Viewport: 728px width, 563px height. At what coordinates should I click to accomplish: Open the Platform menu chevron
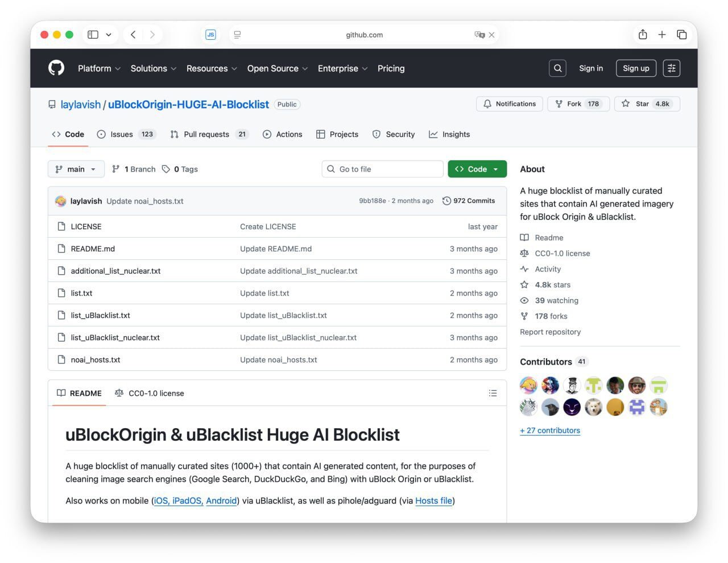point(118,68)
